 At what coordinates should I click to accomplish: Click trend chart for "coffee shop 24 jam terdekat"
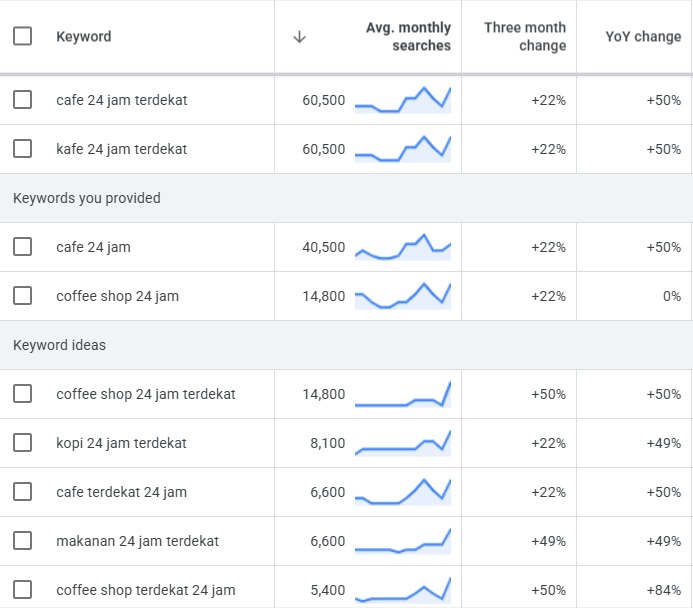point(403,394)
